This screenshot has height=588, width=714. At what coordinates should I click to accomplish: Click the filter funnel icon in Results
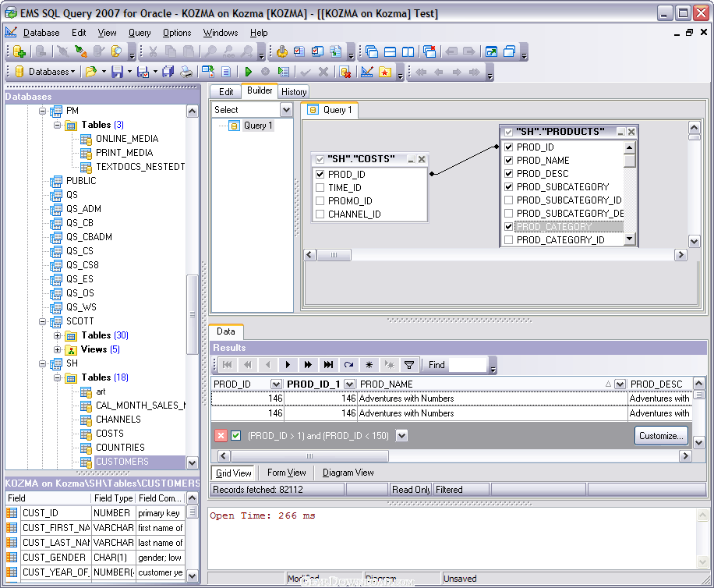click(x=409, y=365)
